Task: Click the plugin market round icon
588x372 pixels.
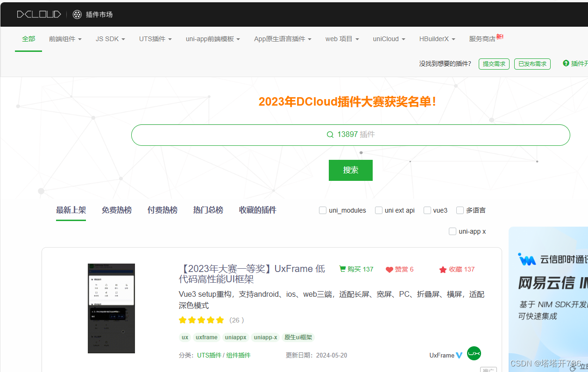Action: tap(77, 14)
